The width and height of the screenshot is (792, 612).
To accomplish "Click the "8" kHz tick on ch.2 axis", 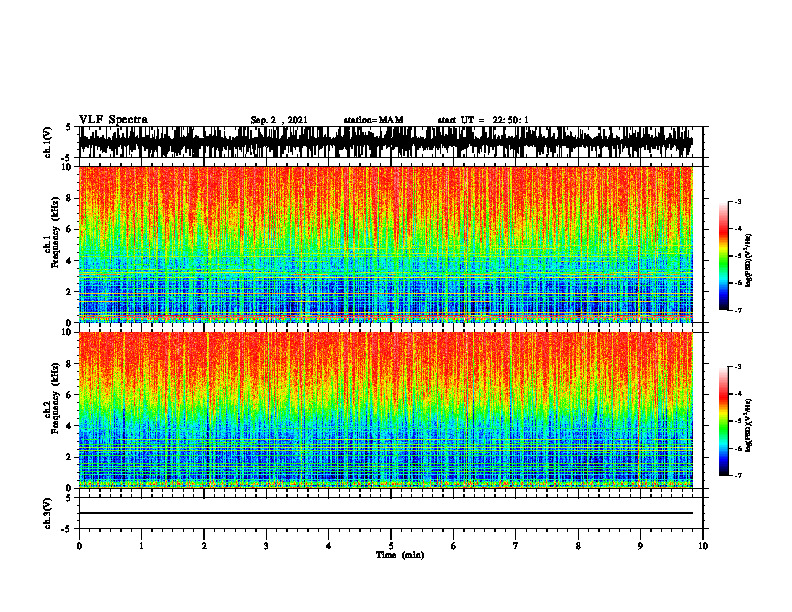I will (71, 363).
